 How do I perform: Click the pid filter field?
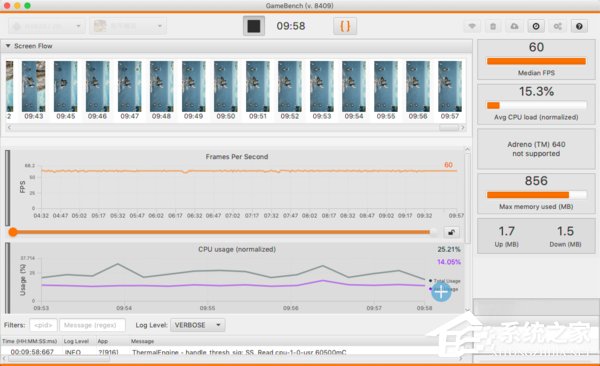(43, 325)
